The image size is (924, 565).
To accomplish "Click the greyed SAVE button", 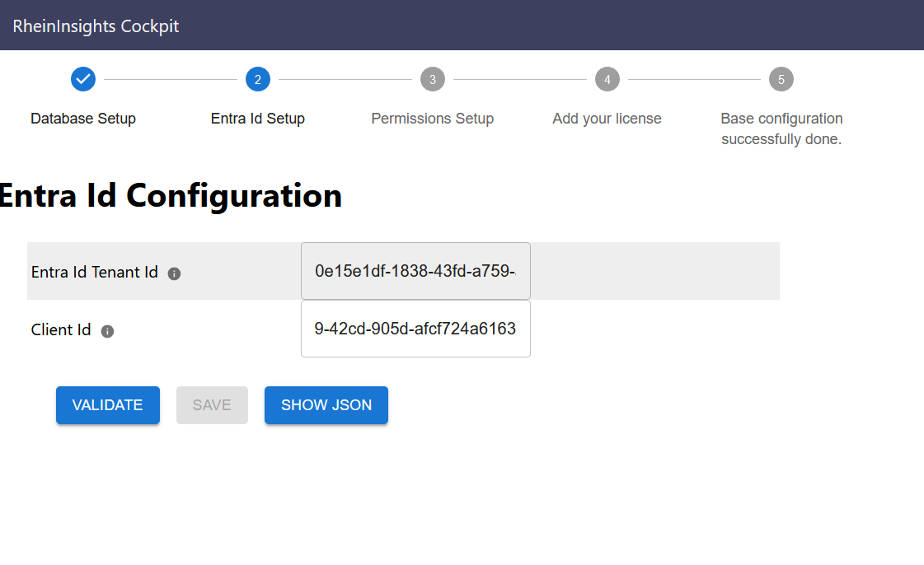I will coord(212,405).
